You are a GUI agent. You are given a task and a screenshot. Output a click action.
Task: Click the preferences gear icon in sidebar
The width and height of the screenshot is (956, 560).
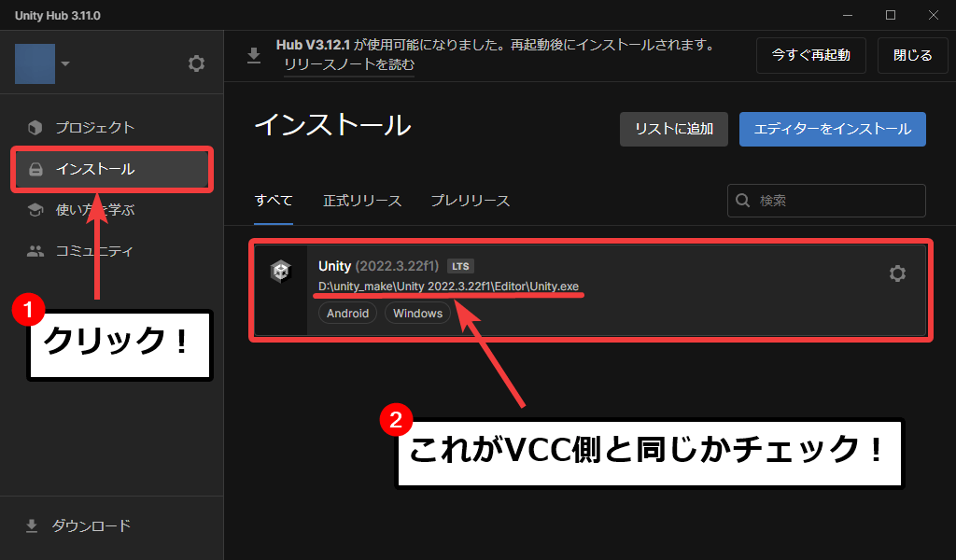[x=196, y=63]
